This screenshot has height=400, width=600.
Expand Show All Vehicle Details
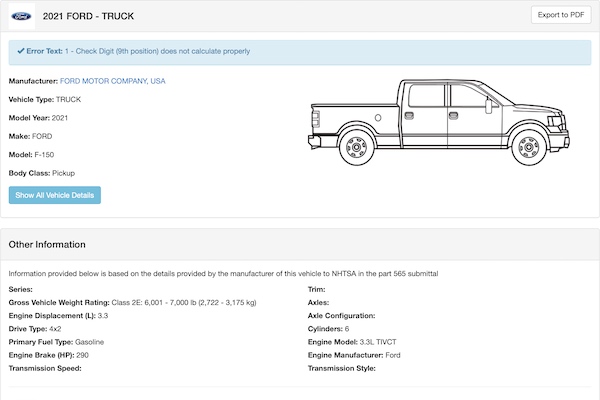pyautogui.click(x=55, y=195)
